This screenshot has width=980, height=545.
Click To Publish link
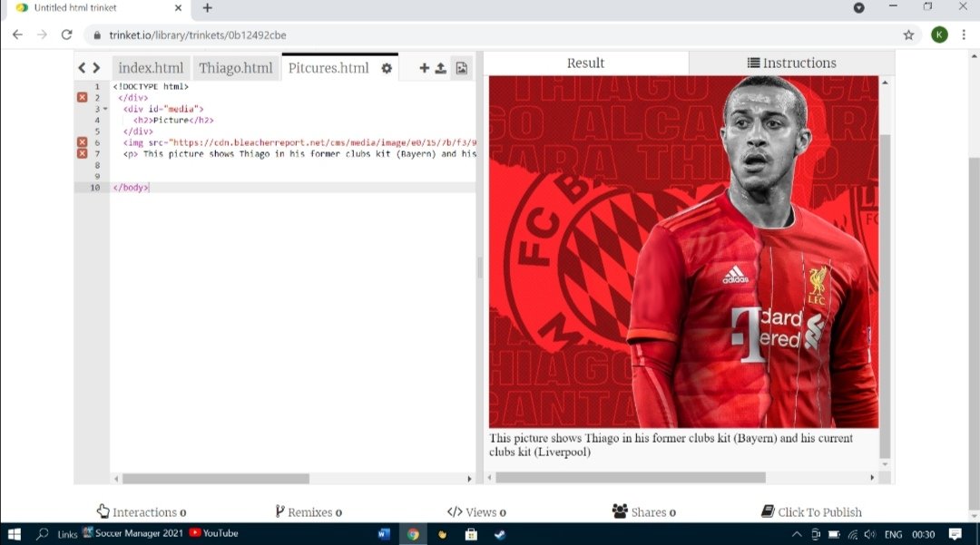[812, 512]
